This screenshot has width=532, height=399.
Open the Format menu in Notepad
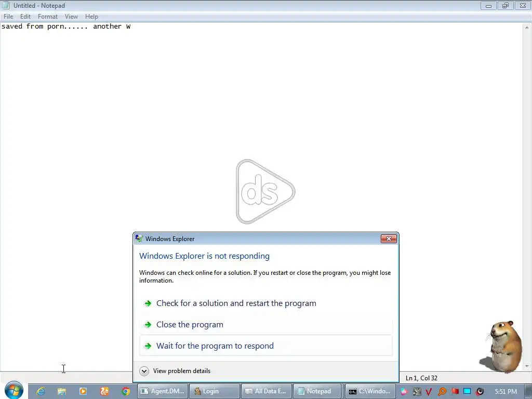click(47, 16)
